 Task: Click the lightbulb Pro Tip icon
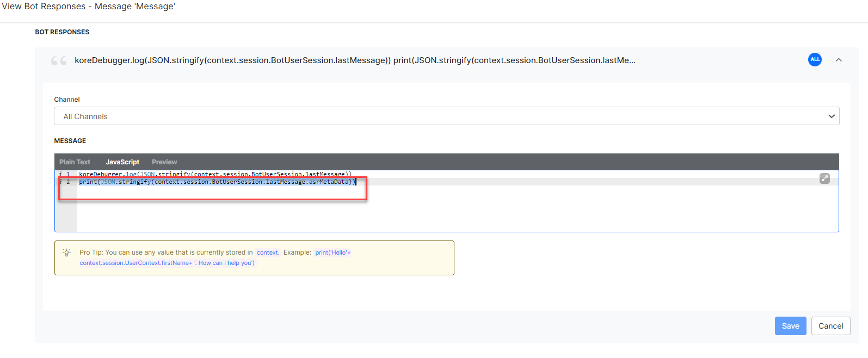click(66, 252)
